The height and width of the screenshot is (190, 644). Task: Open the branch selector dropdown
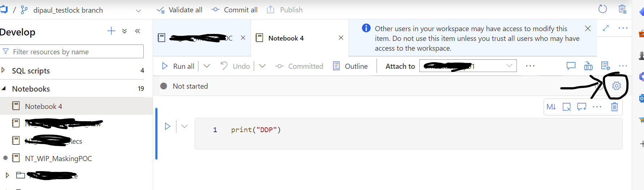click(138, 10)
